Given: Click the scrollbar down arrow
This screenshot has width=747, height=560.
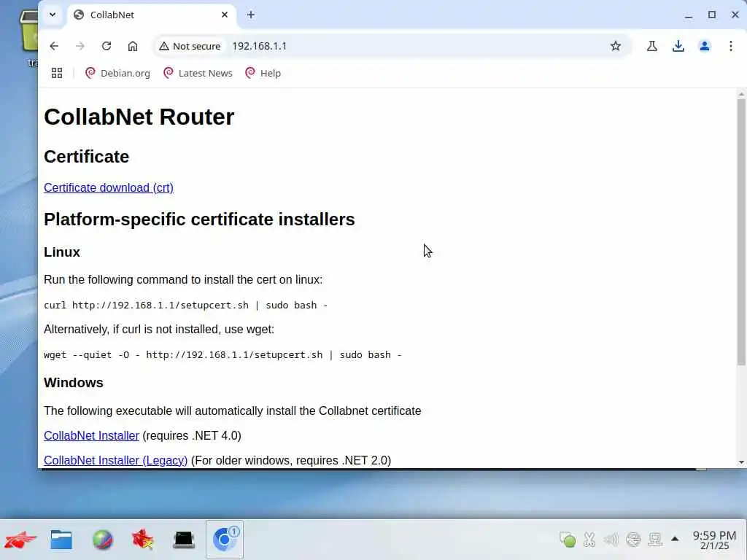Looking at the screenshot, I should [x=741, y=462].
